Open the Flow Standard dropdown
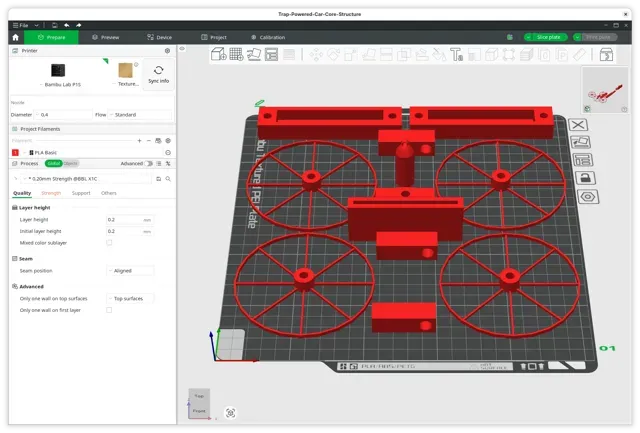Screen dimensions: 640x433 point(140,115)
